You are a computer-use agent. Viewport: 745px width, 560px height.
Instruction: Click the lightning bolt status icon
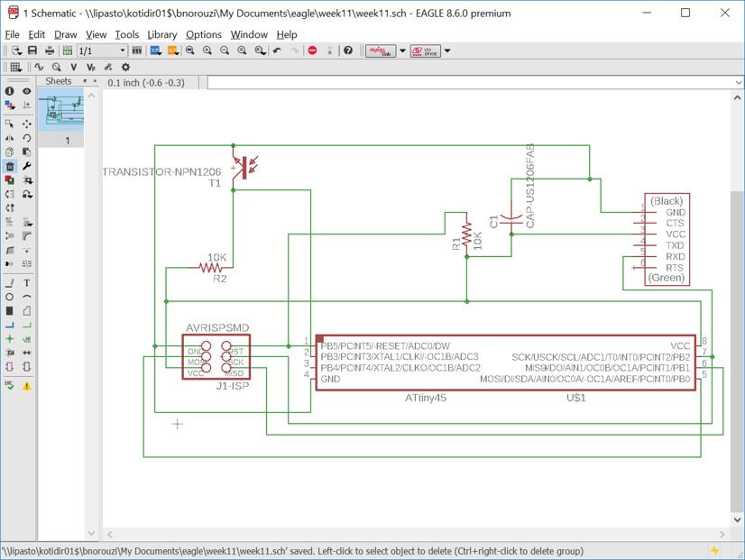pos(714,550)
